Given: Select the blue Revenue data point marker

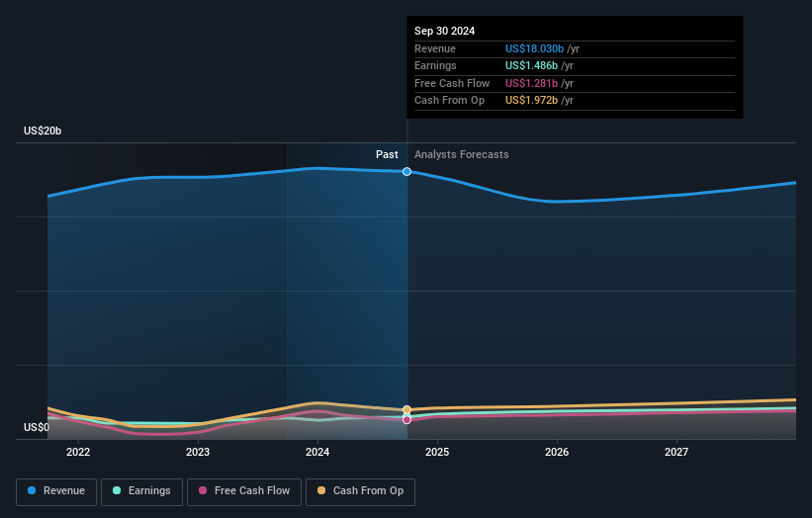Looking at the screenshot, I should 407,171.
